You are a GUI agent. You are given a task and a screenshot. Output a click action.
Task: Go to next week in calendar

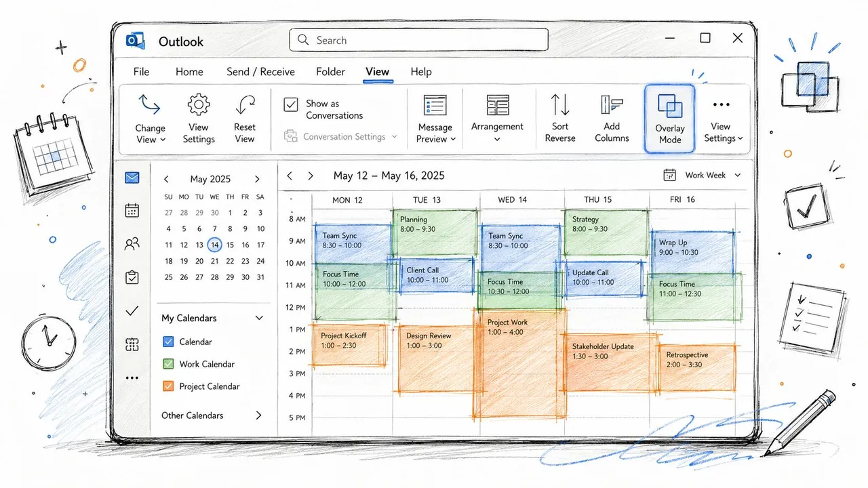311,176
